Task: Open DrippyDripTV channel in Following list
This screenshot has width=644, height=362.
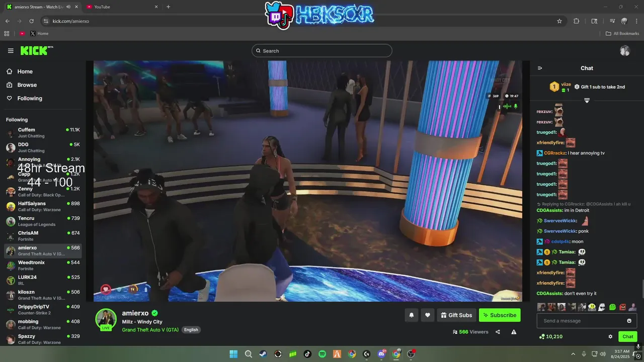Action: tap(43, 310)
